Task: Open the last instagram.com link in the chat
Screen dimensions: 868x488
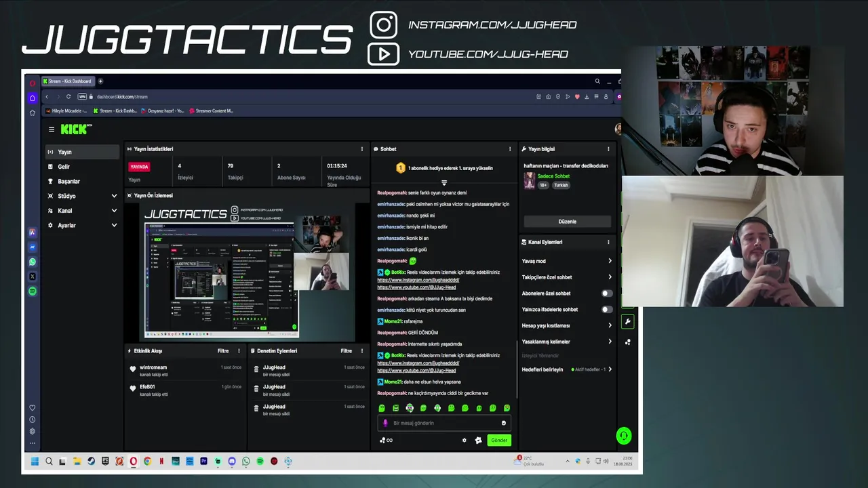Action: pyautogui.click(x=418, y=363)
